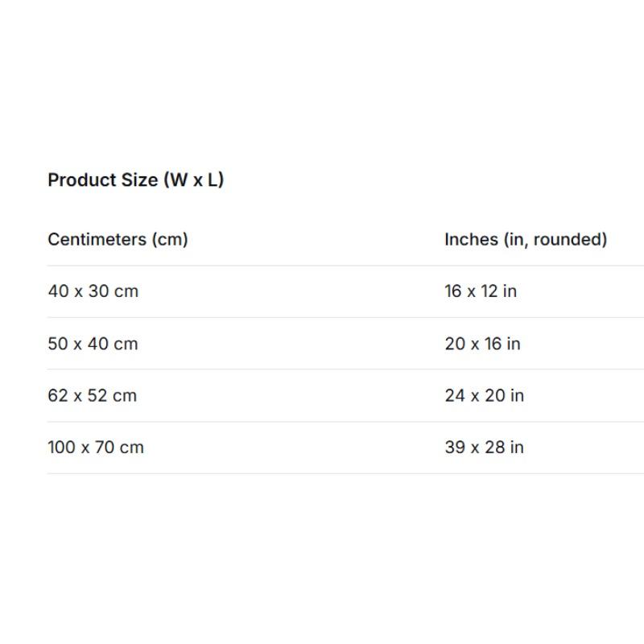Screen dimensions: 644x644
Task: Select the Centimeters (cm) column header
Action: (118, 239)
